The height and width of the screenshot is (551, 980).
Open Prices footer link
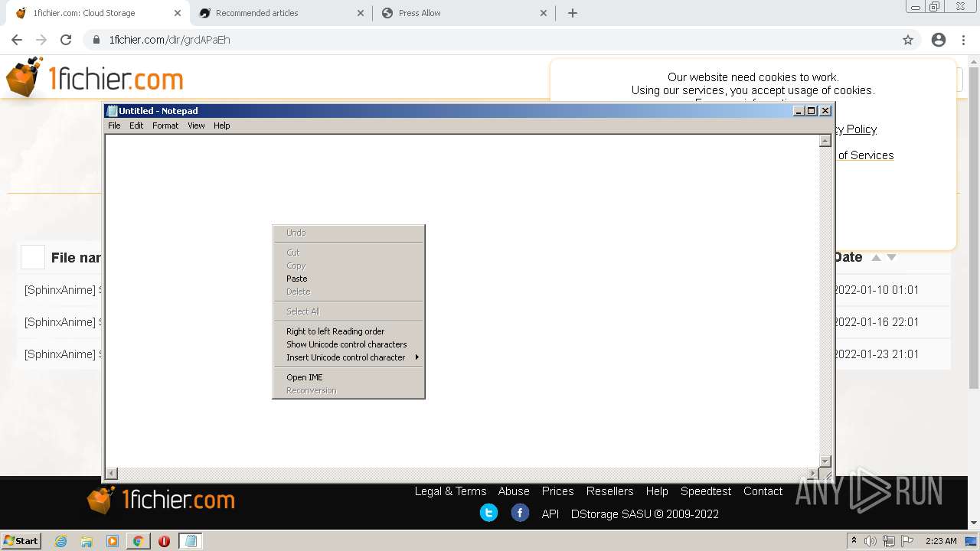tap(557, 491)
